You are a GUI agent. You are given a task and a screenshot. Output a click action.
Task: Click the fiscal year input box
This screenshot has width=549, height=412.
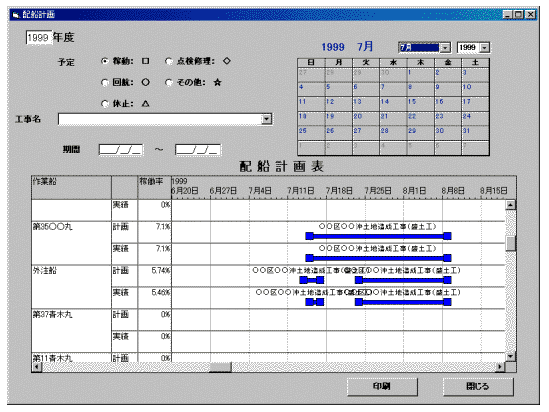(39, 37)
